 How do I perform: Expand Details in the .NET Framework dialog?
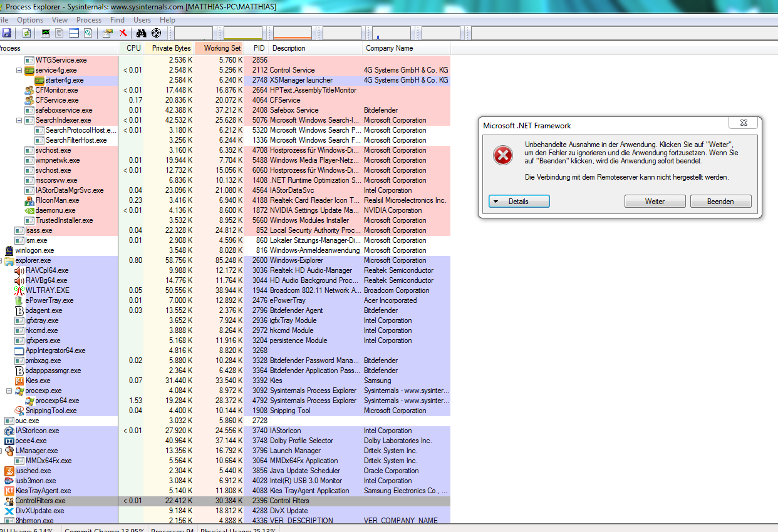(x=519, y=202)
